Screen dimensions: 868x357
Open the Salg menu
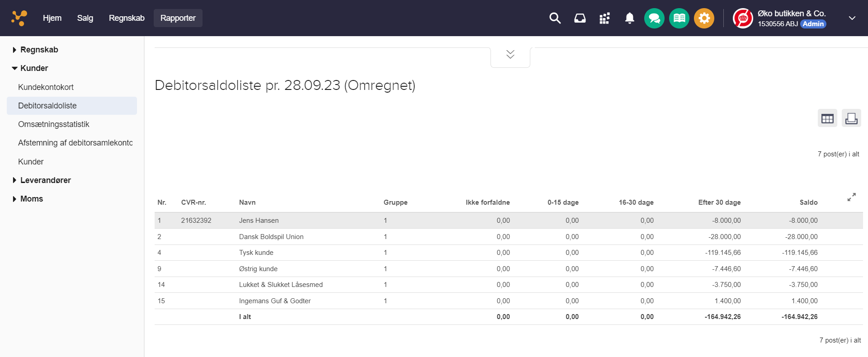point(85,18)
